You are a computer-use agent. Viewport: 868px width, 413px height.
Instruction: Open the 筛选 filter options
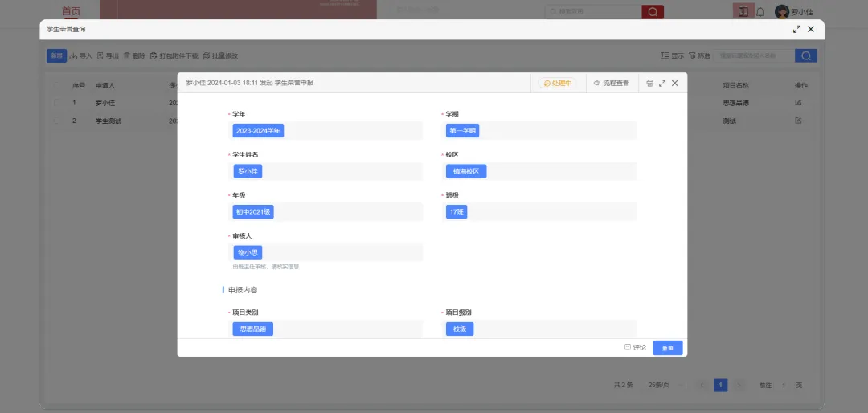coord(699,55)
